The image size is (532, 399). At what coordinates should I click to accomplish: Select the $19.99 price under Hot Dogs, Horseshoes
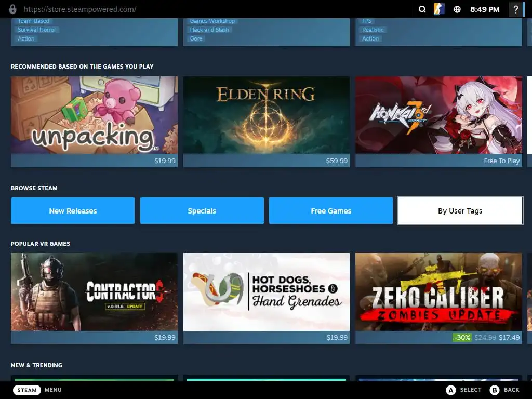(337, 338)
